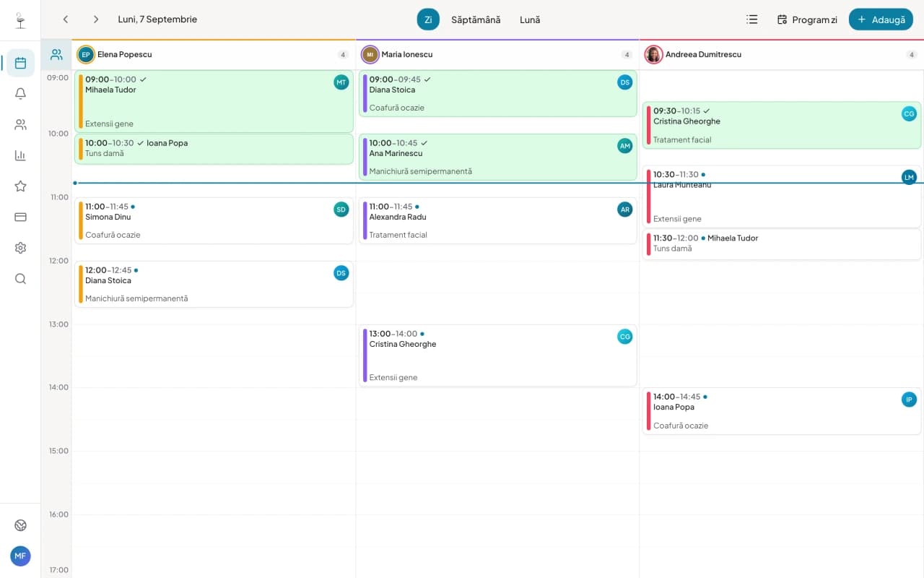The width and height of the screenshot is (924, 578).
Task: Open Diana Stoica 12:00 Manichiură appointment
Action: 214,284
